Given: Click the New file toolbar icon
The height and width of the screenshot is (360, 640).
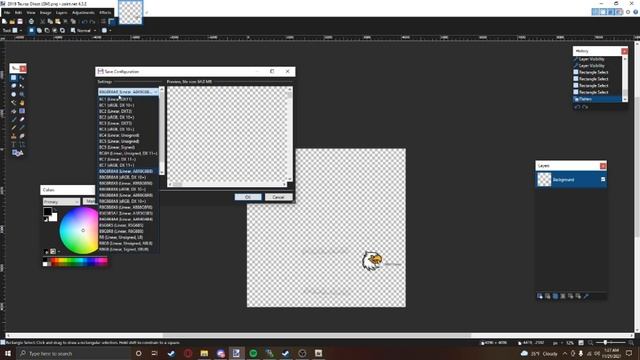Looking at the screenshot, I should coord(4,21).
